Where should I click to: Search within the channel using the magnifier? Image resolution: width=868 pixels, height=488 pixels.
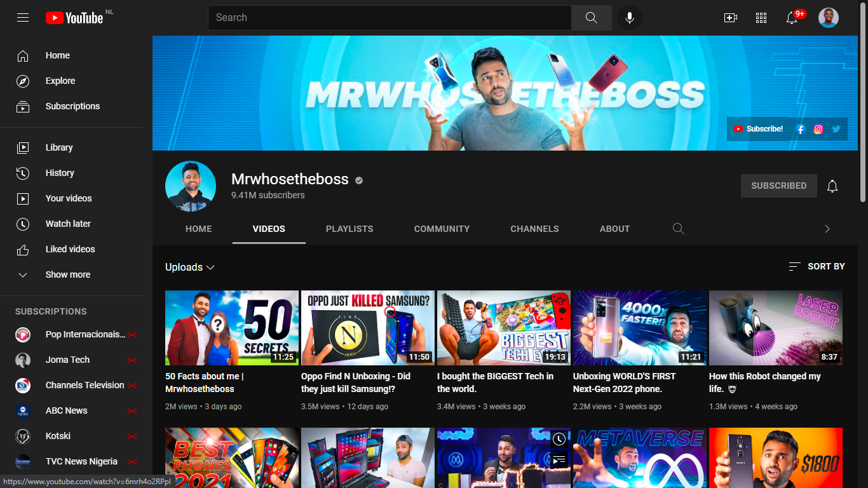point(679,229)
